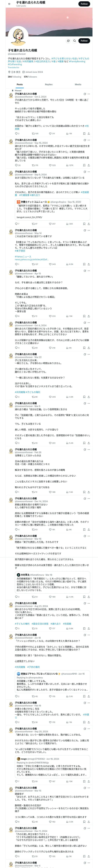The width and height of the screenshot is (98, 868).
Task: Open the news.yahoo.co.jp article link
Action: click(x=27, y=259)
